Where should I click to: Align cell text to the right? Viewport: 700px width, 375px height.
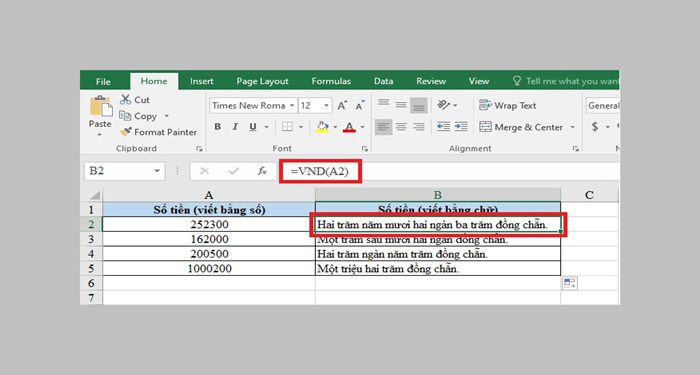point(419,127)
